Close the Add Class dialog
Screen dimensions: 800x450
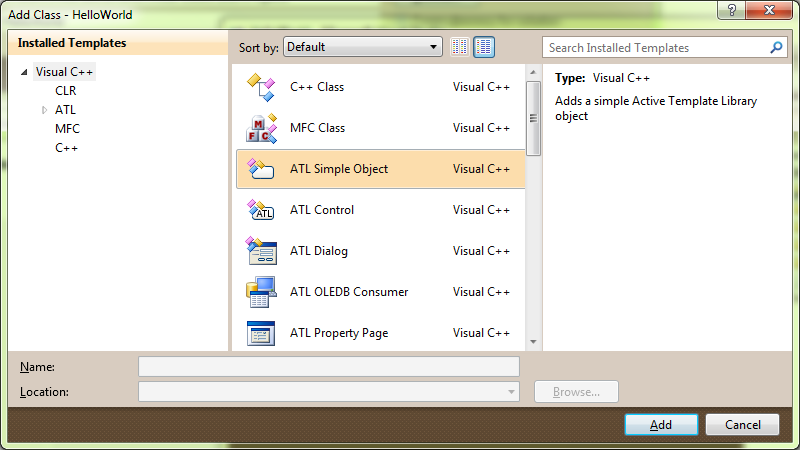769,10
